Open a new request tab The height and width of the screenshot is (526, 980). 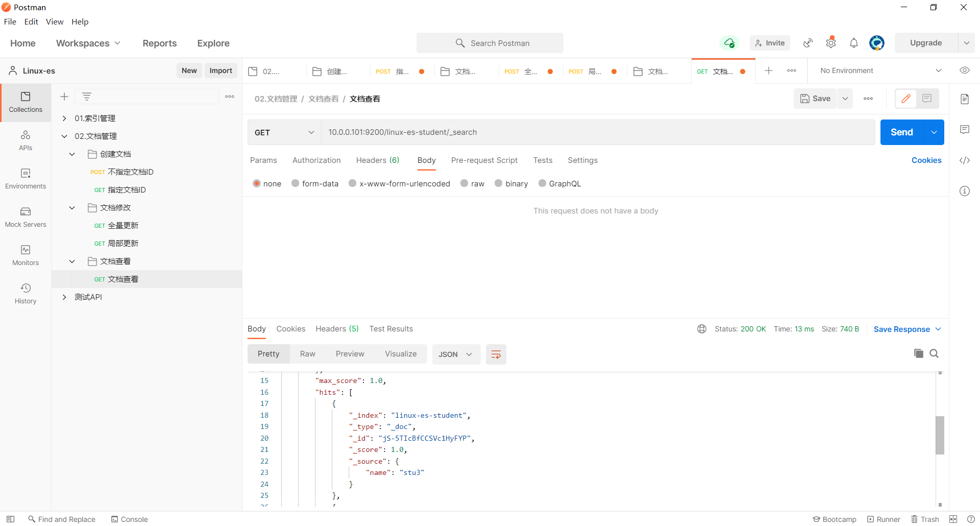pos(769,70)
